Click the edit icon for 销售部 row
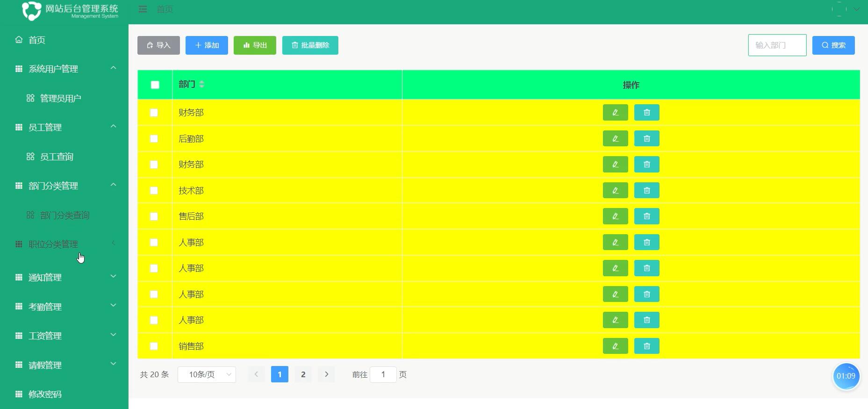The image size is (868, 409). 615,346
